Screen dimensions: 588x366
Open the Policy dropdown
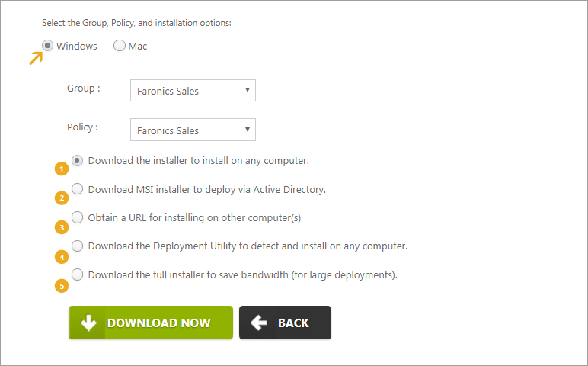pos(193,130)
